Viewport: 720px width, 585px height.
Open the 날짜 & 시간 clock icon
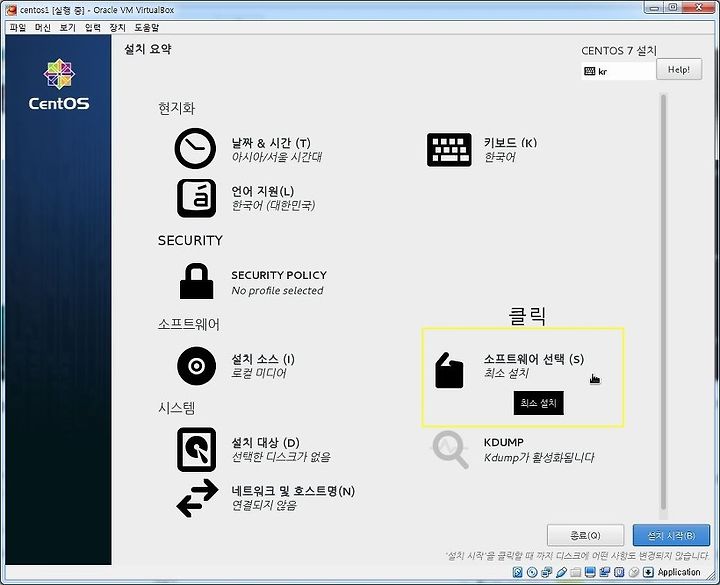(195, 148)
